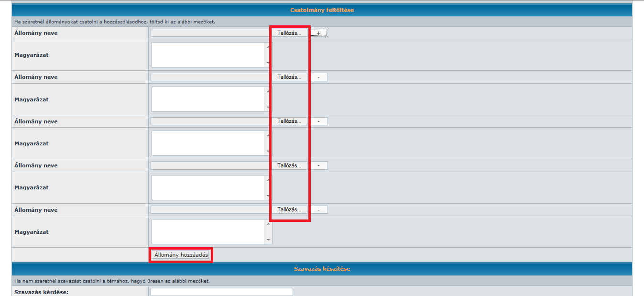Screen dimensions: 644x296
Task: Choose a file with the fifth Tallózás button
Action: (289, 210)
